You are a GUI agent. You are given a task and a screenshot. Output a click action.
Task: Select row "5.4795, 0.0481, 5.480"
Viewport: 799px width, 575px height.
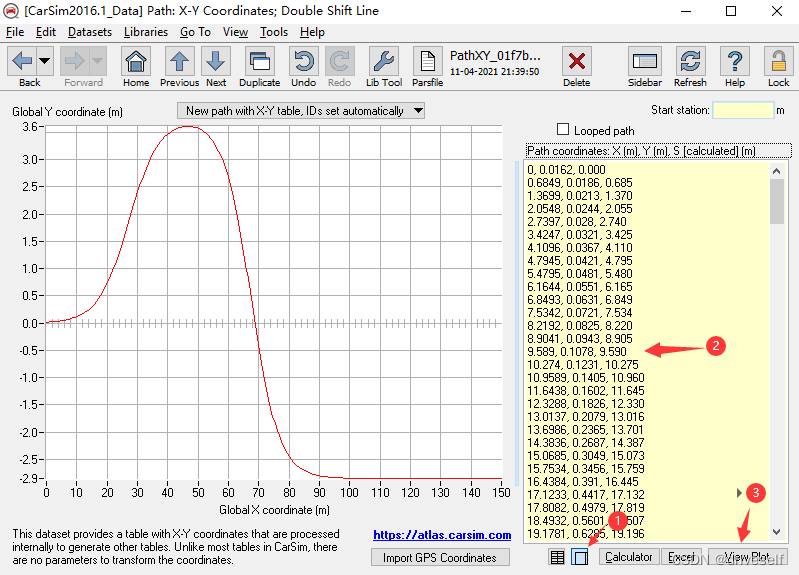579,274
